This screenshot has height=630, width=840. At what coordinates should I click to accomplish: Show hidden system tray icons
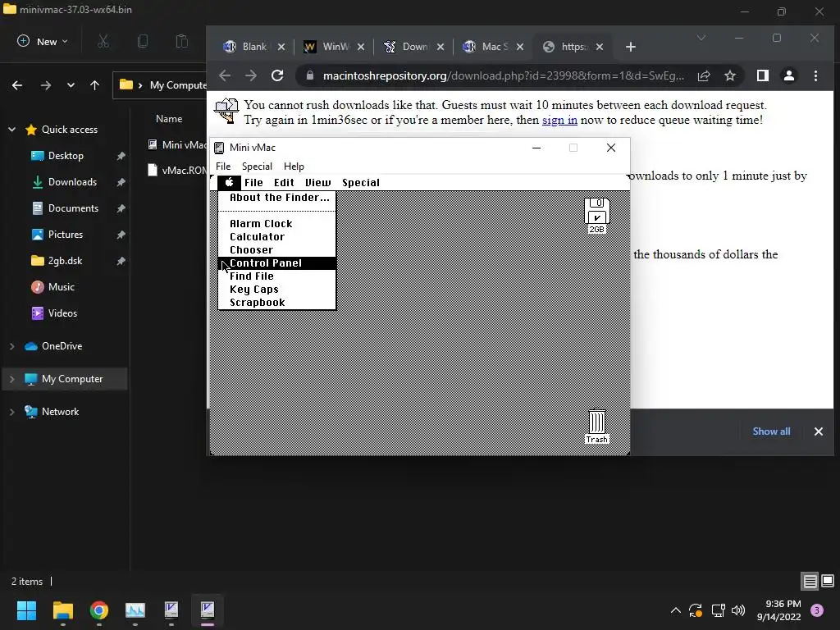click(676, 610)
